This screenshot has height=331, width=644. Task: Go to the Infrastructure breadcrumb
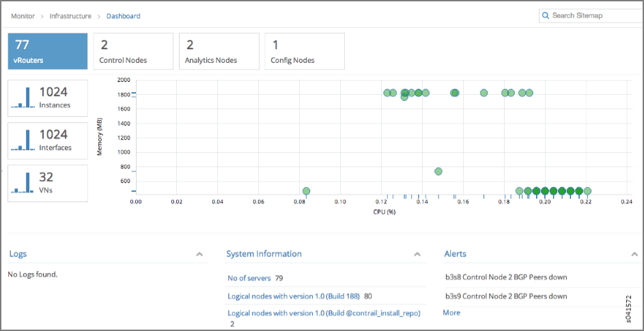coord(70,16)
